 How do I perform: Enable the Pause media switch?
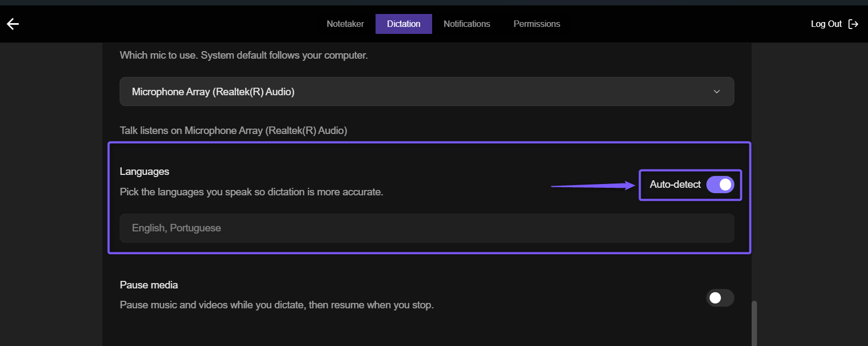720,298
